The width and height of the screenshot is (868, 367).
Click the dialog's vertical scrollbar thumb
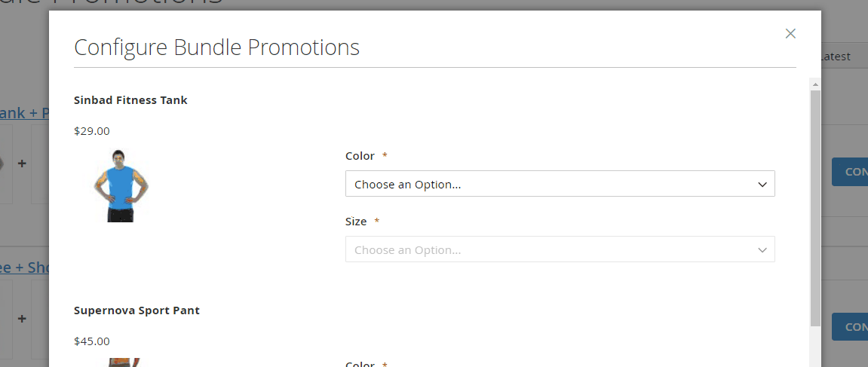coord(815,207)
